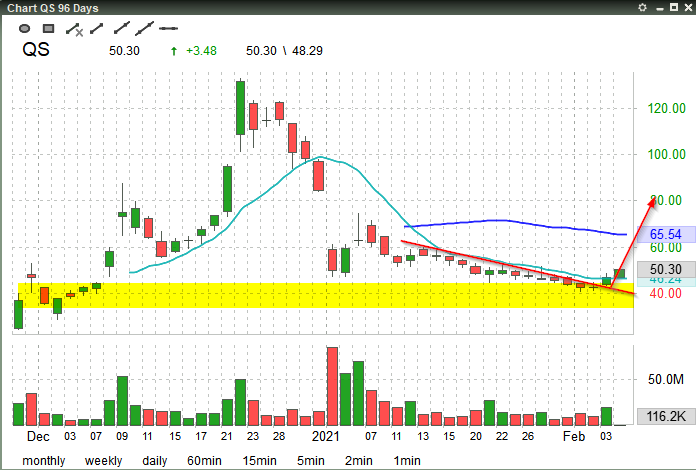696x470 pixels.
Task: Click the gray 50.30 current price marker
Action: pyautogui.click(x=666, y=269)
